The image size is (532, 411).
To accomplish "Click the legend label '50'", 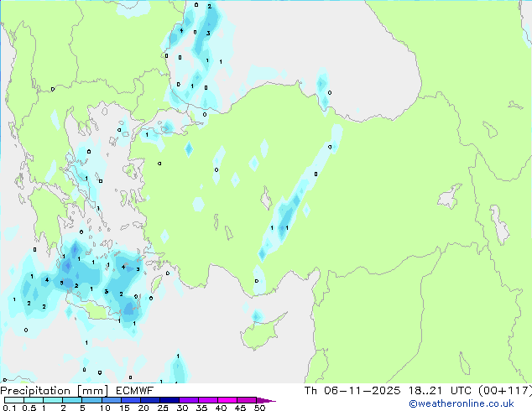I will pos(259,408).
